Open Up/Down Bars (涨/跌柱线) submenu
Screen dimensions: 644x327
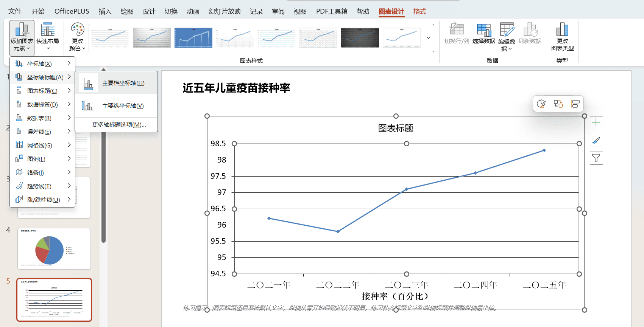click(x=42, y=200)
